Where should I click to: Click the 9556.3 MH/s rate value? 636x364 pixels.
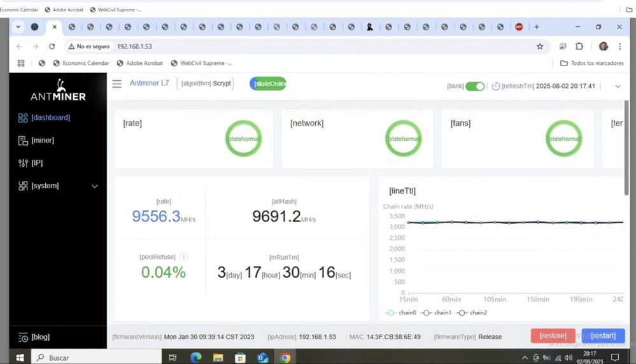pyautogui.click(x=164, y=216)
